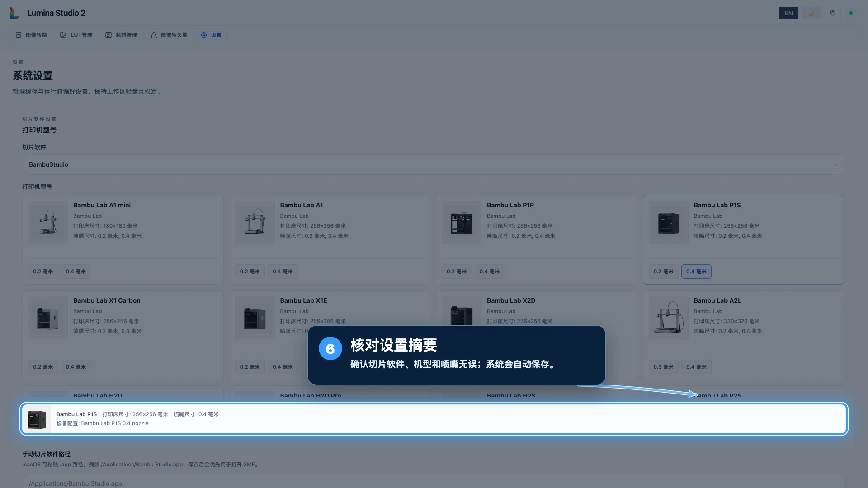Click the Bambu Lab P1P printer image
Screen dimensions: 868x488
point(462,222)
